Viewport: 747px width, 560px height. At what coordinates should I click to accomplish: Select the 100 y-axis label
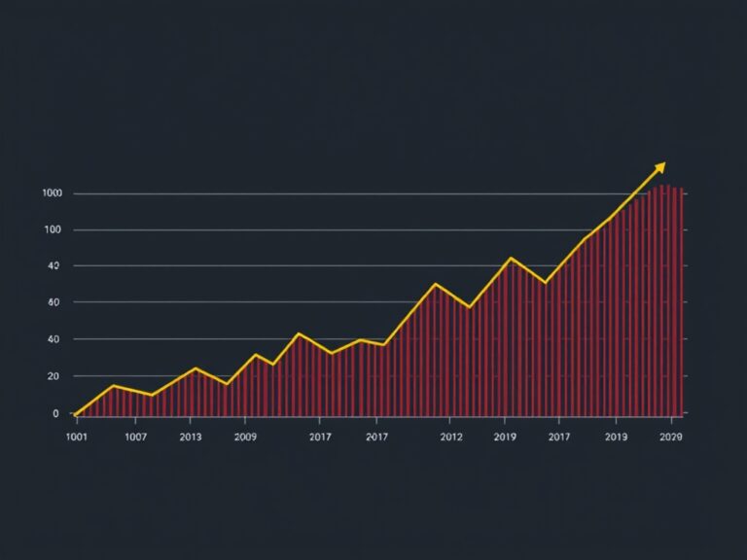click(53, 230)
